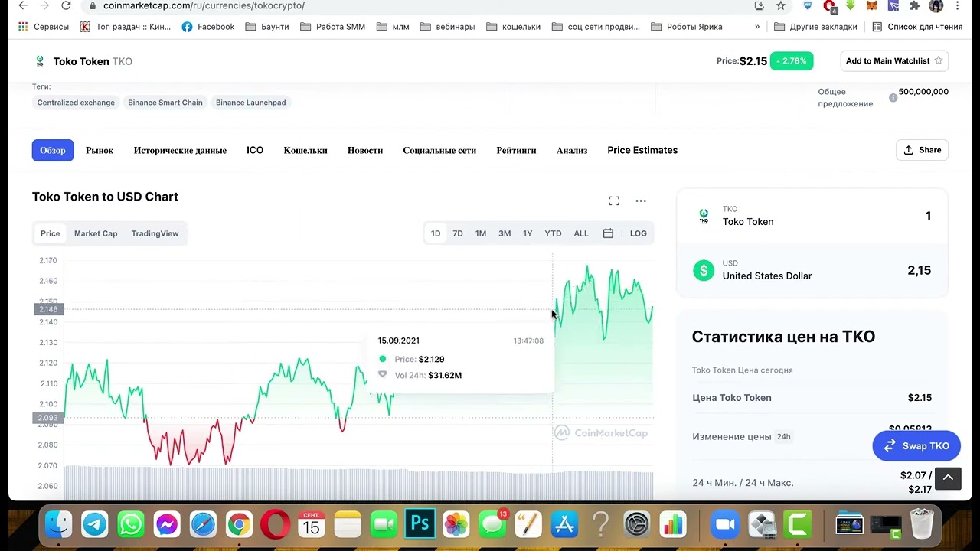The height and width of the screenshot is (551, 980).
Task: Click Binance Launchpad tag
Action: click(x=250, y=103)
